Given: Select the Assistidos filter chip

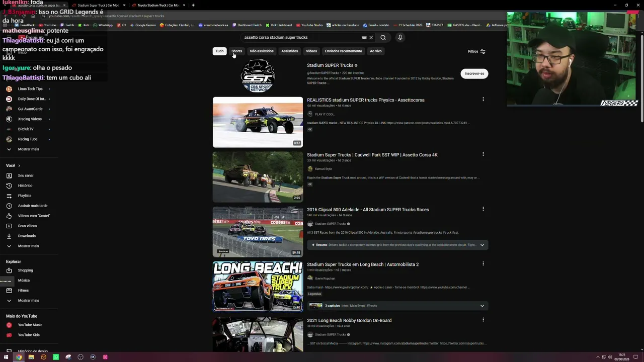Looking at the screenshot, I should (x=289, y=51).
